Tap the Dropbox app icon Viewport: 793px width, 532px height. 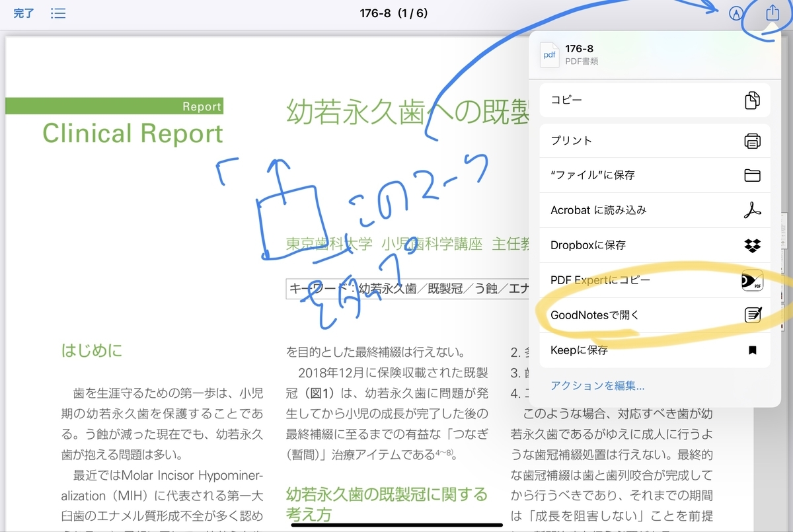[x=752, y=245]
